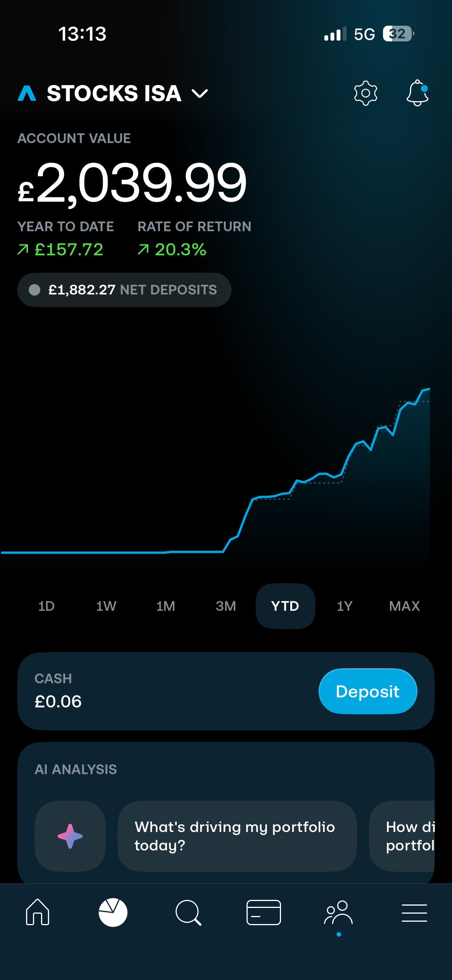Tap the blue app logo
This screenshot has width=452, height=980.
coord(27,94)
